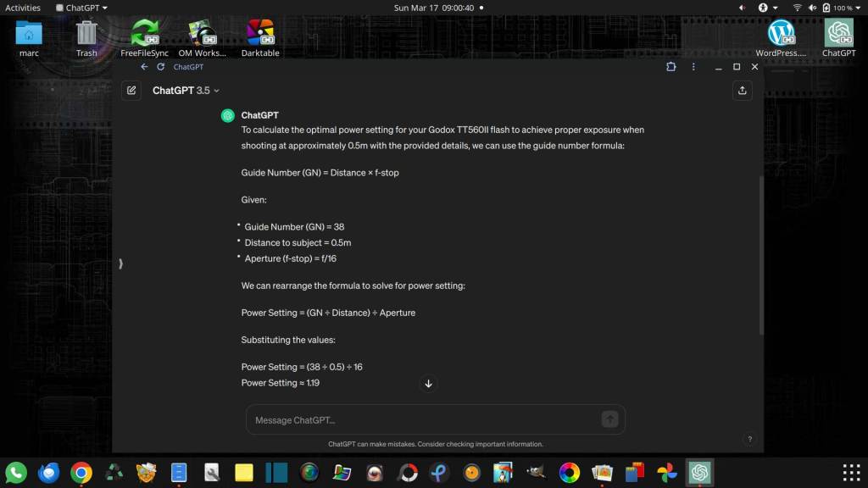
Task: Click the share conversation upload icon
Action: coord(743,90)
